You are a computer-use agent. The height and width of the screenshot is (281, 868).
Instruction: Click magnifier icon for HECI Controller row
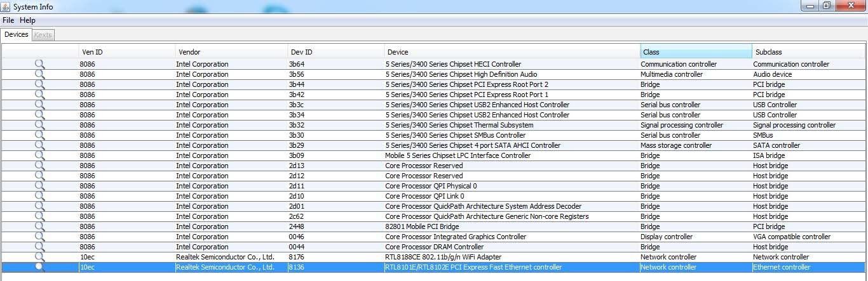point(40,64)
